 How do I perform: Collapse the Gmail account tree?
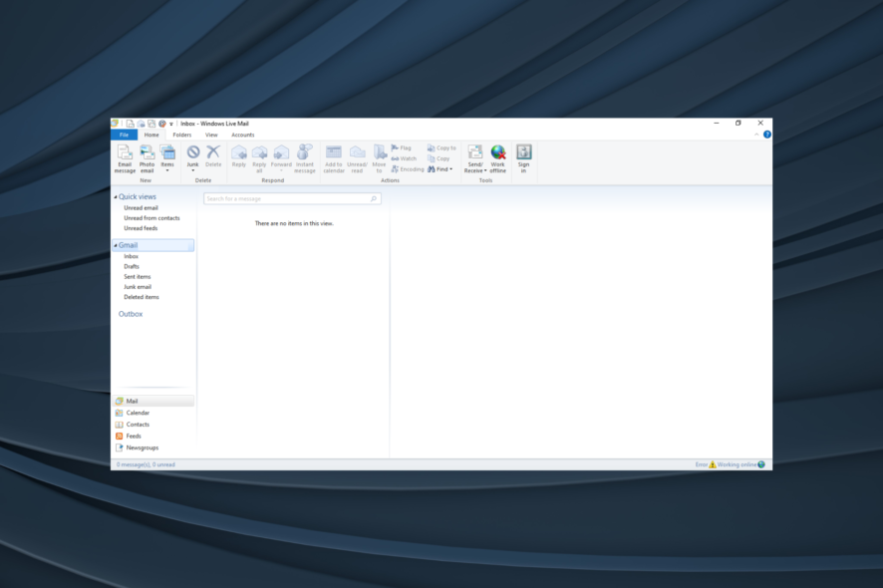tap(116, 245)
